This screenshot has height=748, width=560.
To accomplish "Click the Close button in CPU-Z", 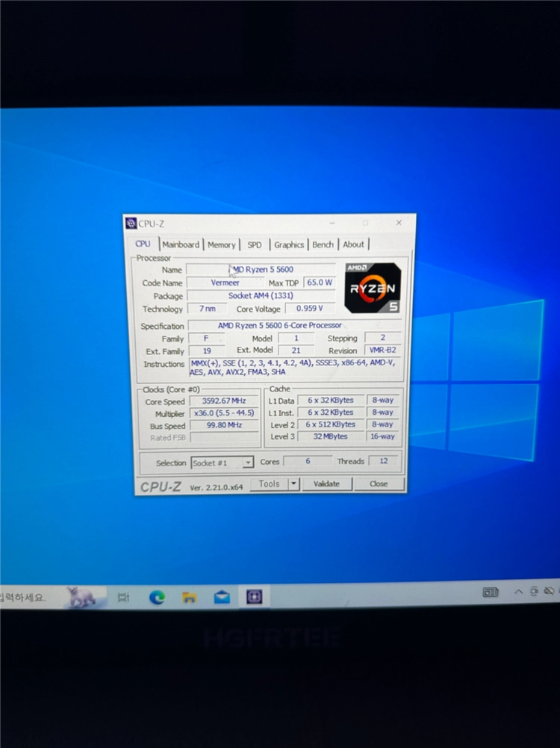I will (379, 483).
